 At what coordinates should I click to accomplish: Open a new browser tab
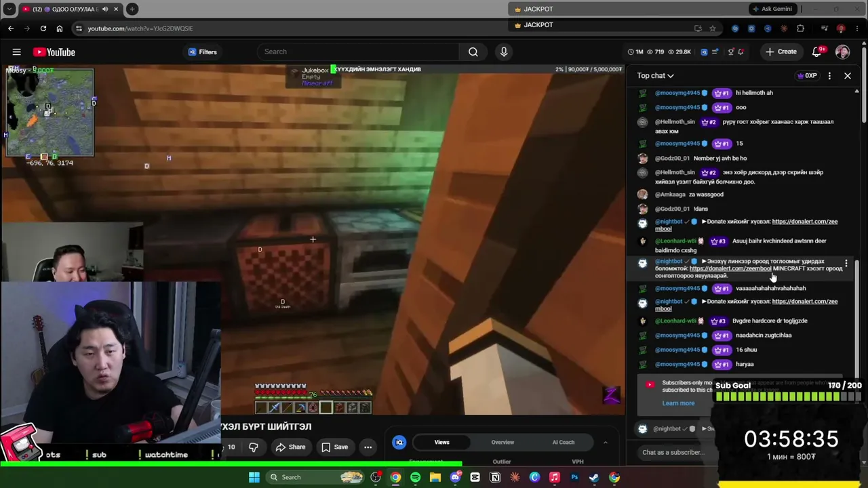tap(132, 9)
